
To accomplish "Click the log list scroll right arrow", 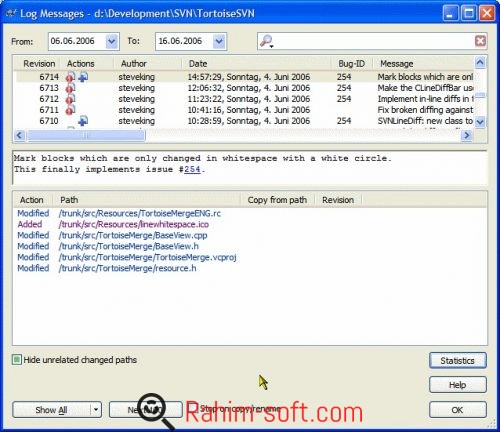I will point(467,135).
